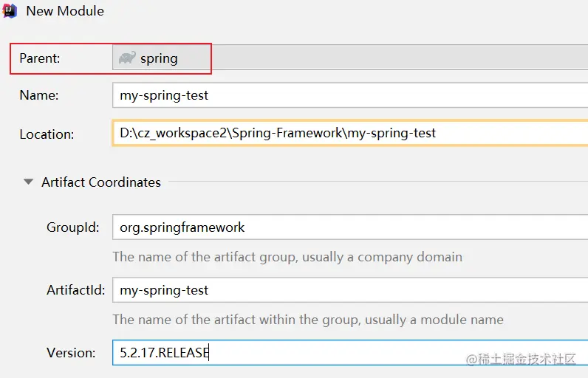This screenshot has width=588, height=378.
Task: Collapse the Artifact Coordinates section triangle
Action: (x=28, y=182)
